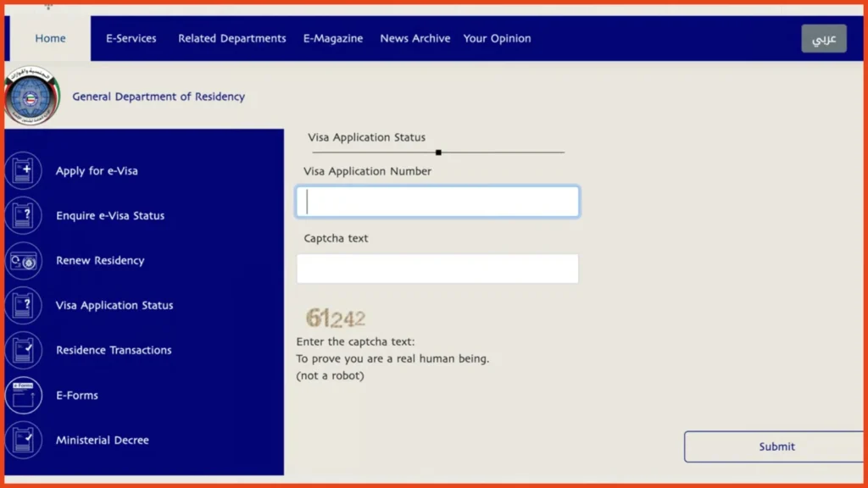The width and height of the screenshot is (868, 488).
Task: Select Apply for e-Visa link
Action: click(97, 170)
